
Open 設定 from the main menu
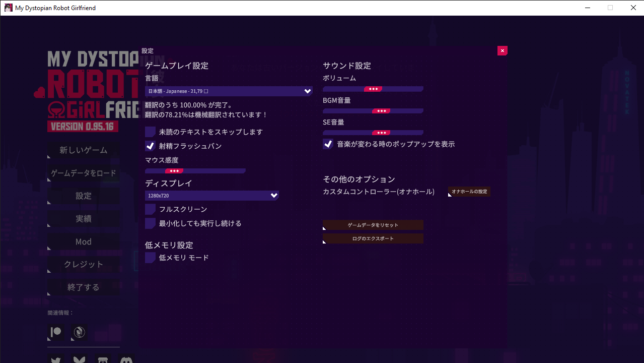pos(84,196)
